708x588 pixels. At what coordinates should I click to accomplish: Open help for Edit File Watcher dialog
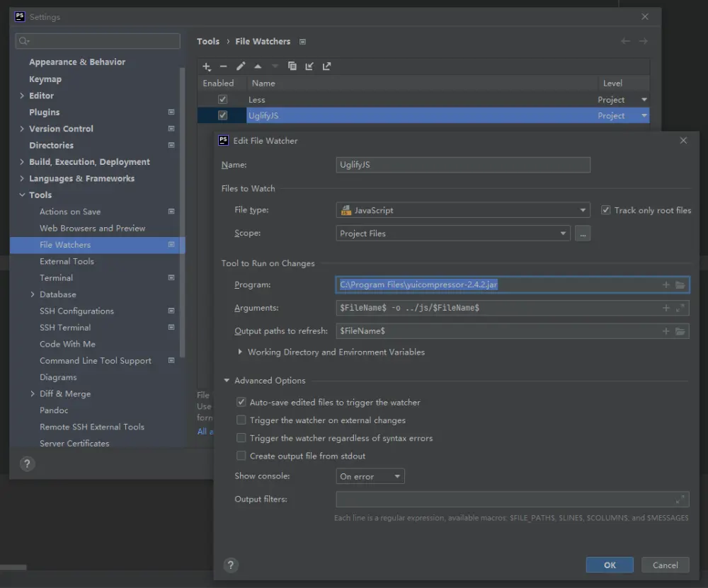coord(231,565)
